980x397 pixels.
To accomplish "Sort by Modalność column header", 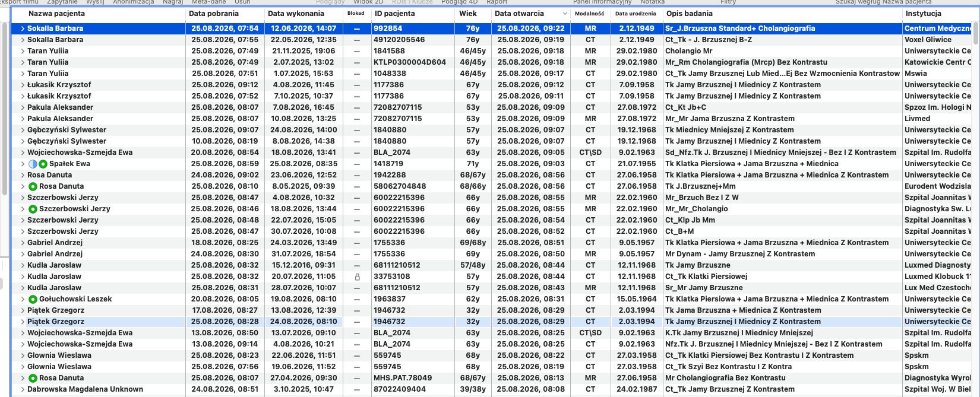I will coord(589,14).
